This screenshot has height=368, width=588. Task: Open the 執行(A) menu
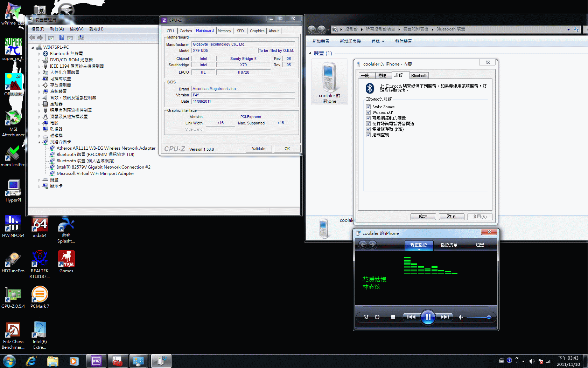pos(57,29)
